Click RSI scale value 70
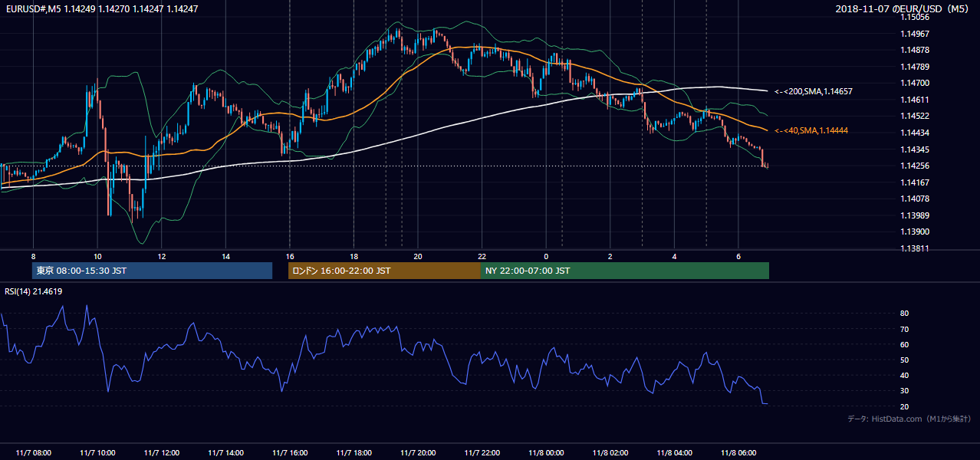Viewport: 980px width, 460px height. pyautogui.click(x=905, y=329)
